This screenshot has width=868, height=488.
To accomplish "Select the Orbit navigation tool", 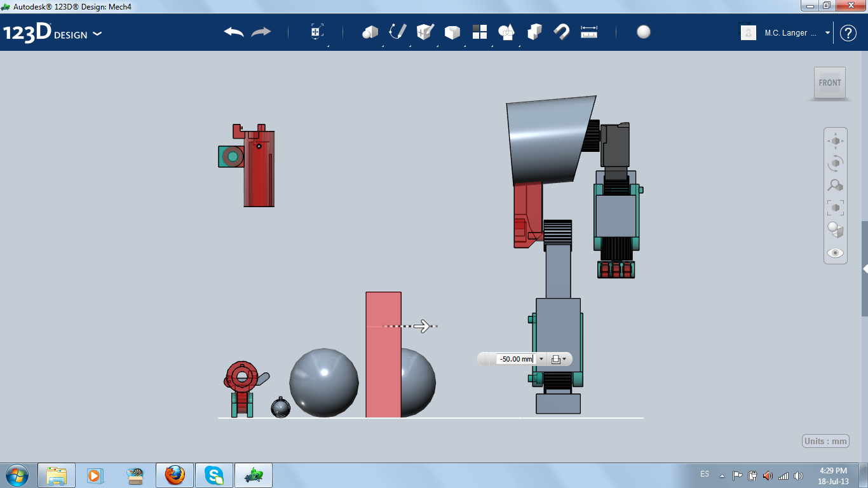I will [836, 163].
